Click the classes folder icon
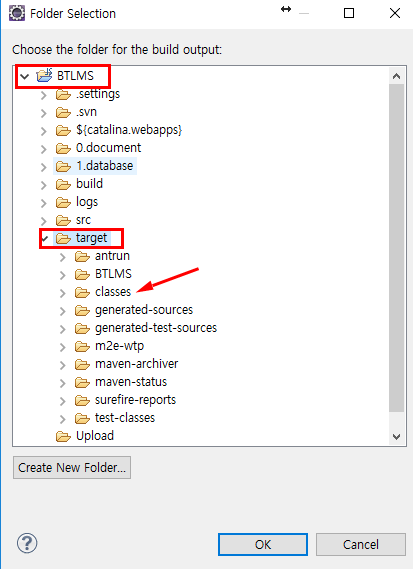 82,293
